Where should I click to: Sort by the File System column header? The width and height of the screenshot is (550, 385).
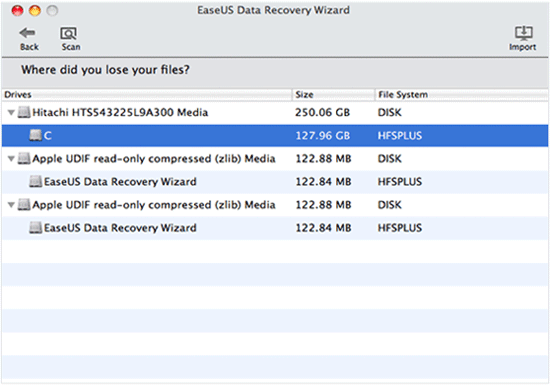pos(462,95)
